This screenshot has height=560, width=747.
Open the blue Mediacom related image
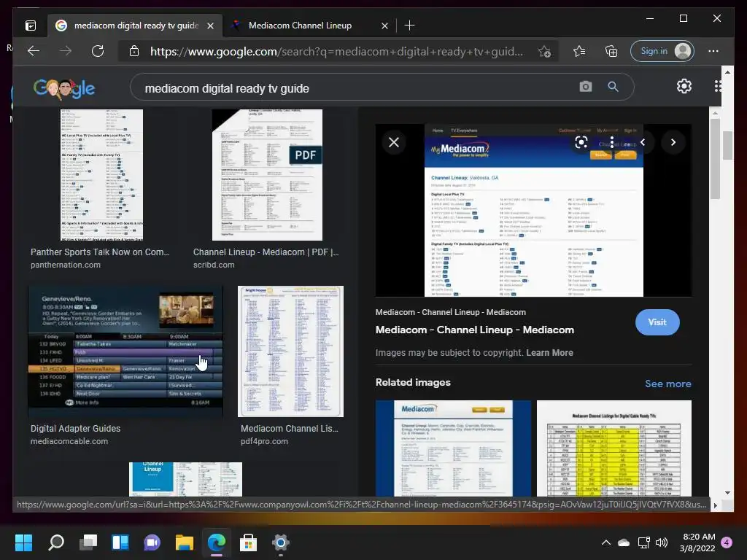[453, 448]
